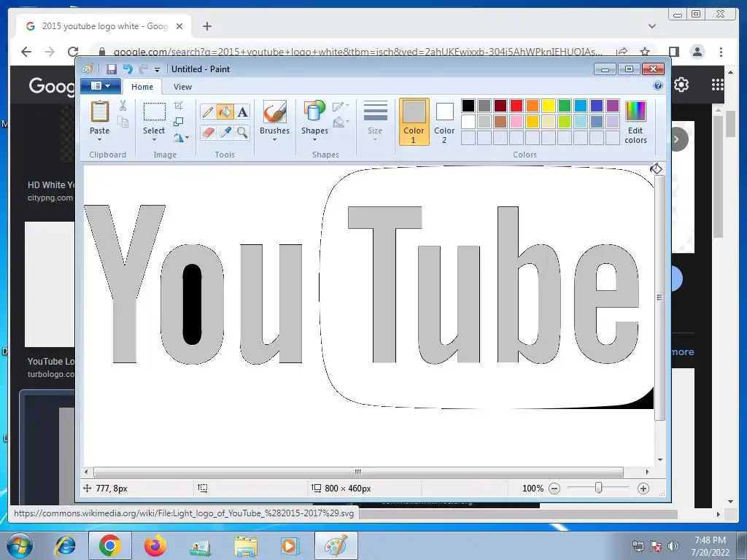Click the Edit colors rainbow icon
The image size is (747, 560).
coord(635,112)
